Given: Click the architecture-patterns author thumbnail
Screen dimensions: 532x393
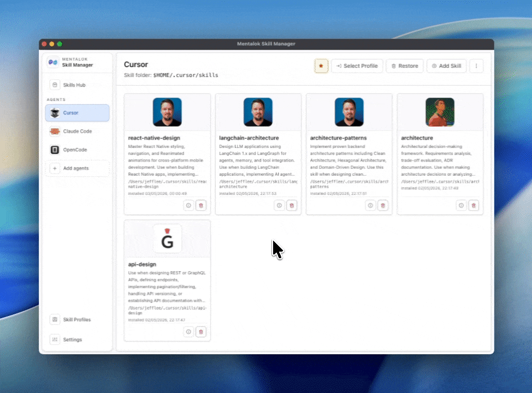Looking at the screenshot, I should [349, 112].
